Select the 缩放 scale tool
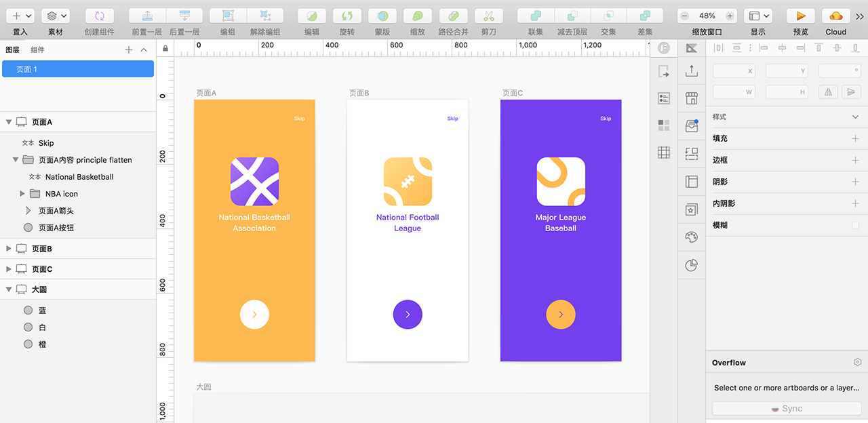This screenshot has height=423, width=868. click(x=418, y=16)
